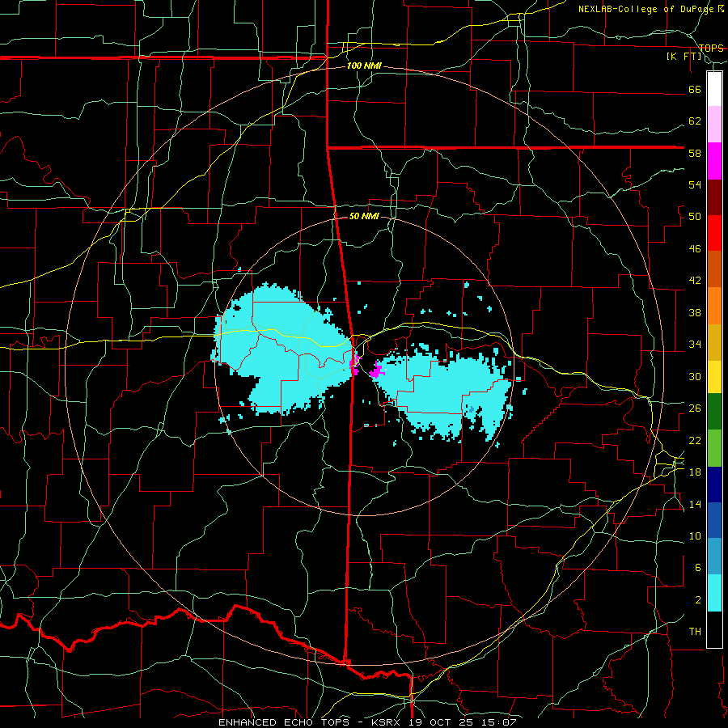Click the white swatch in the tops legend
The image size is (728, 728).
click(714, 89)
